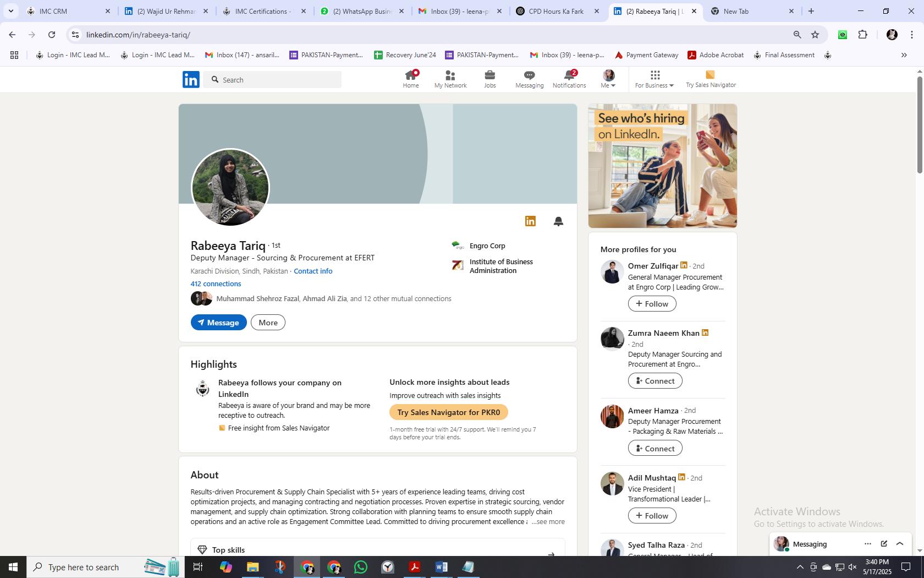This screenshot has width=924, height=578.
Task: Open Word from the taskbar
Action: (441, 567)
